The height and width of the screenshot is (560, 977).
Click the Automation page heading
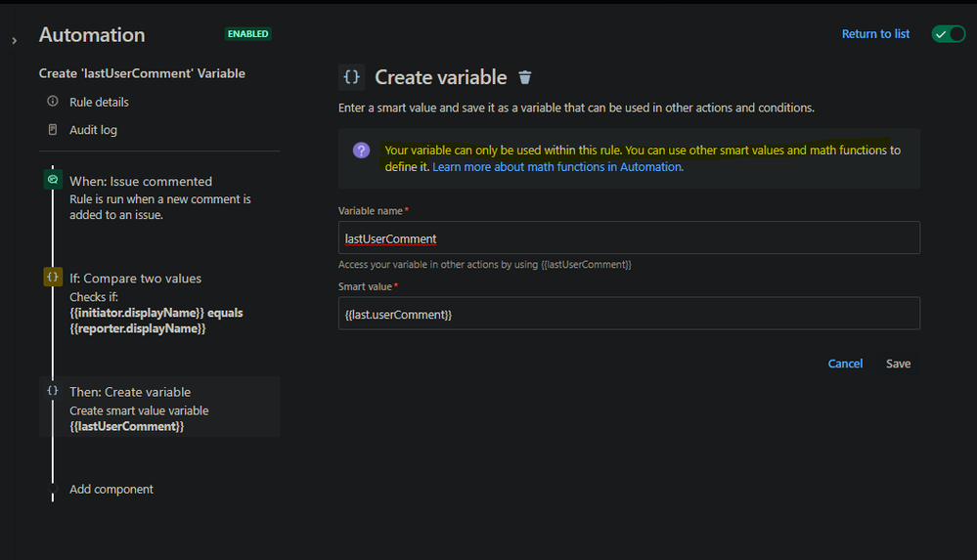click(x=92, y=35)
